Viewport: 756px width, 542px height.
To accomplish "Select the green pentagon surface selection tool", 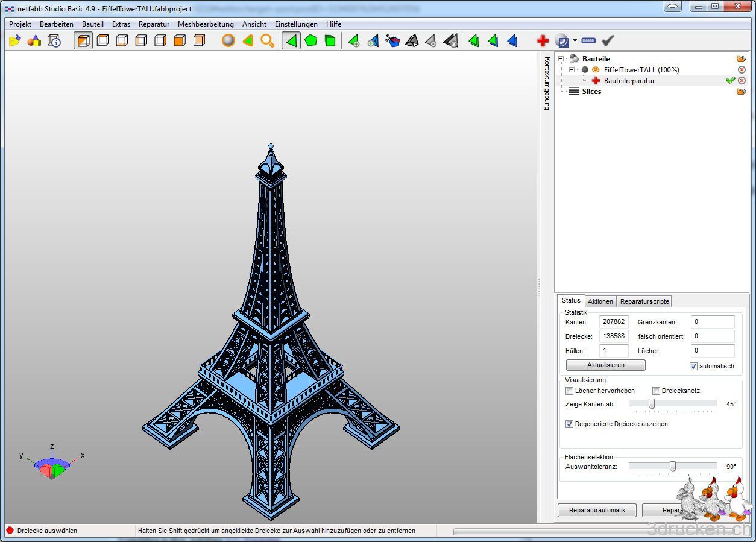I will pyautogui.click(x=310, y=41).
